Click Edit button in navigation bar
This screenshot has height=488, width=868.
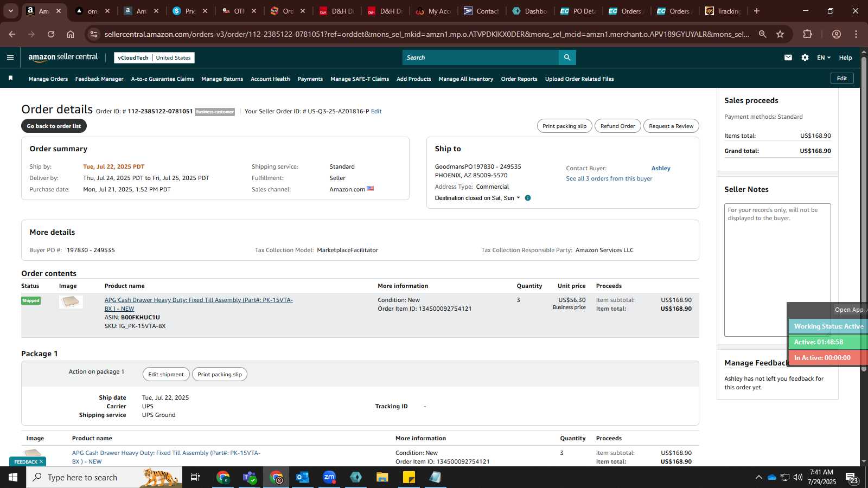point(842,78)
